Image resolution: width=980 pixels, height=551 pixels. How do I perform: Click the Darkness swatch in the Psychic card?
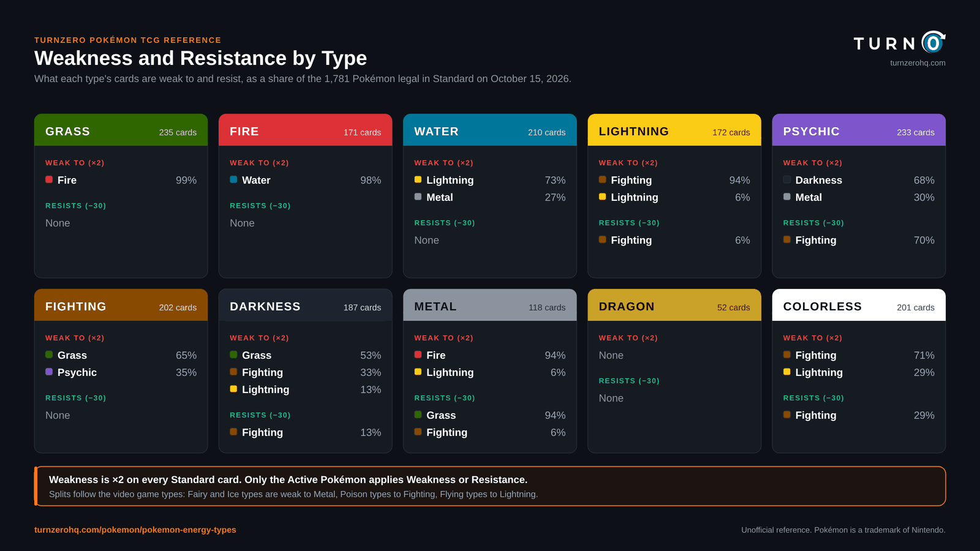786,179
